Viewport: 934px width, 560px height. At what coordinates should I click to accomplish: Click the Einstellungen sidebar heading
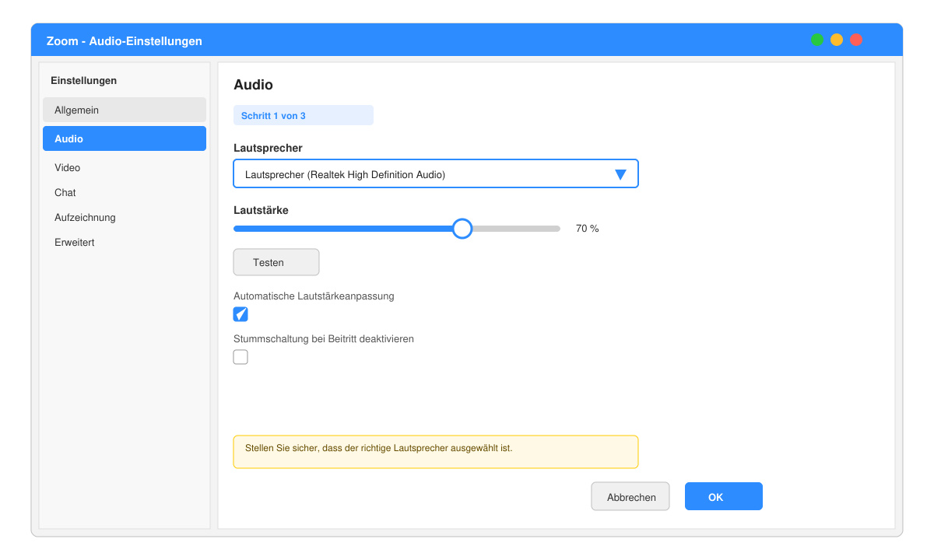coord(83,80)
